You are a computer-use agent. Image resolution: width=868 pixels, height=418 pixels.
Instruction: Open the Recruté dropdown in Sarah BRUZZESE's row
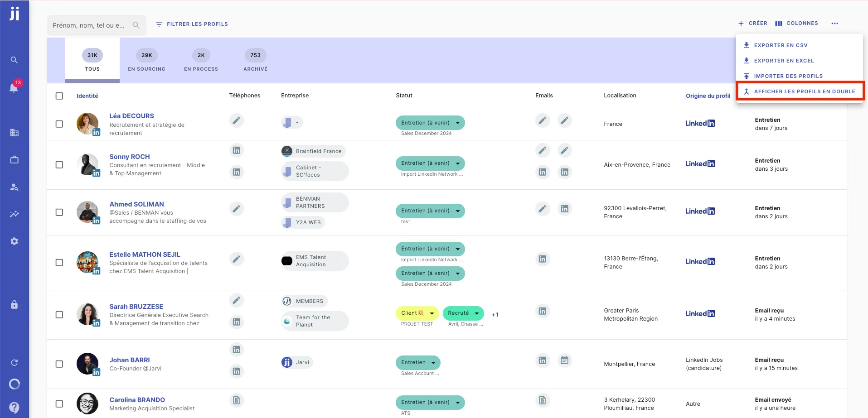tap(476, 313)
